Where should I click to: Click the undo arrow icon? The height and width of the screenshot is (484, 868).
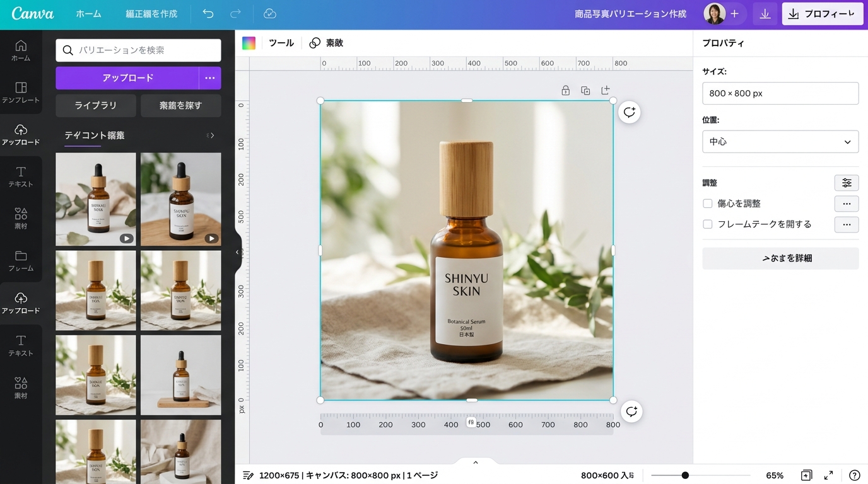[208, 14]
